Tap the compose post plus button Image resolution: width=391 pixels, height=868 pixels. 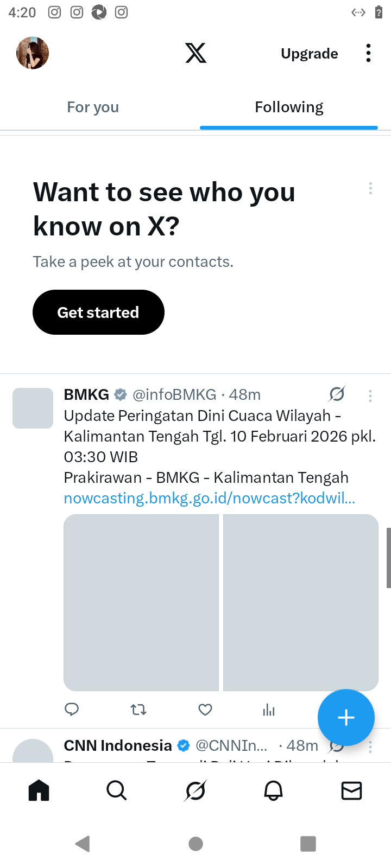click(x=346, y=717)
